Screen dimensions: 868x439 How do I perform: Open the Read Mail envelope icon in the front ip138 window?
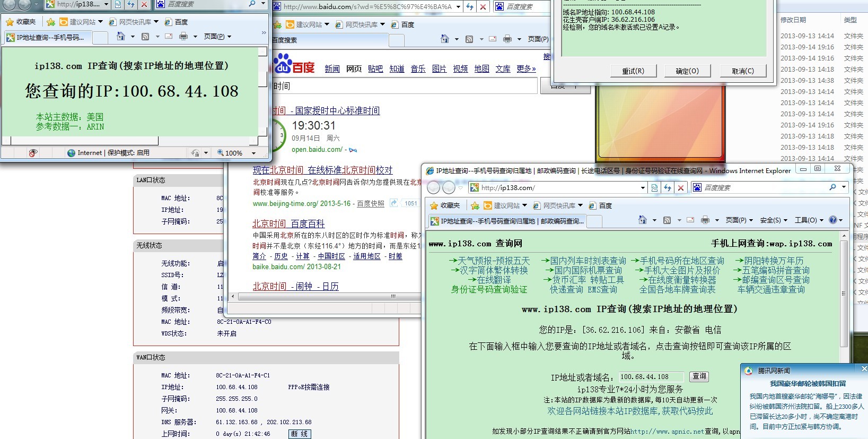(x=690, y=220)
